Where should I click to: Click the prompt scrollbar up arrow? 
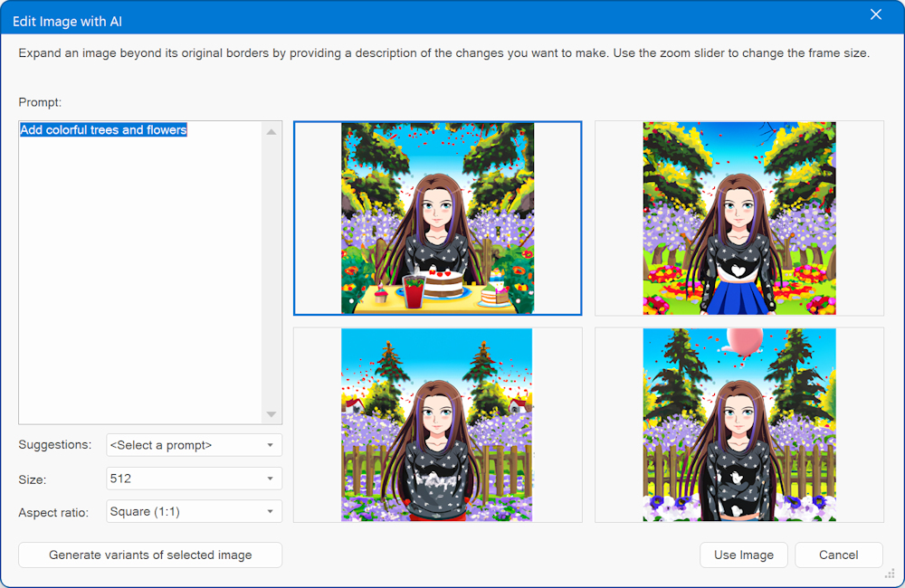pyautogui.click(x=271, y=132)
